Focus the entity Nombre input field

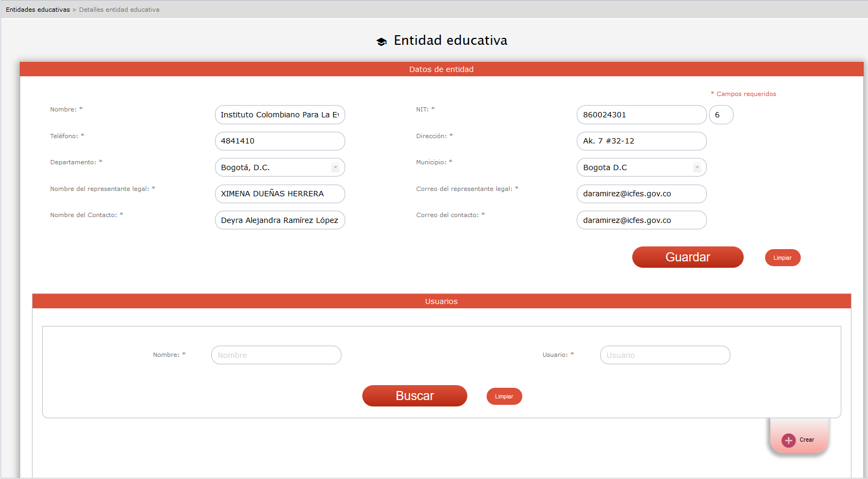pyautogui.click(x=280, y=115)
